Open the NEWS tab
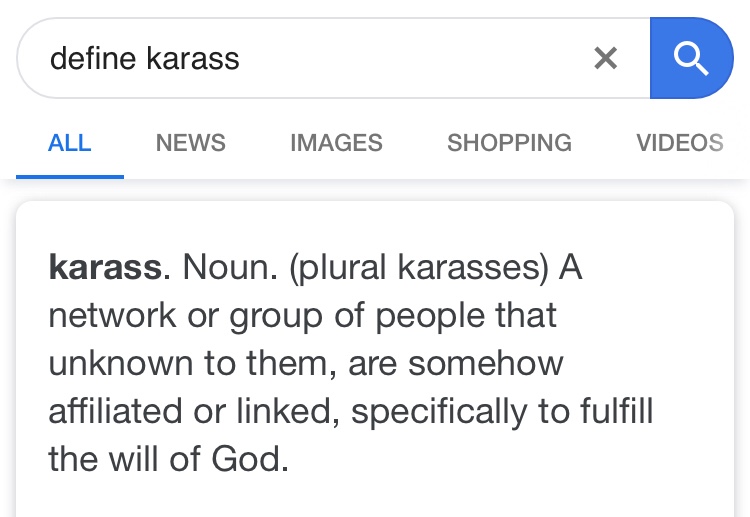 tap(191, 143)
